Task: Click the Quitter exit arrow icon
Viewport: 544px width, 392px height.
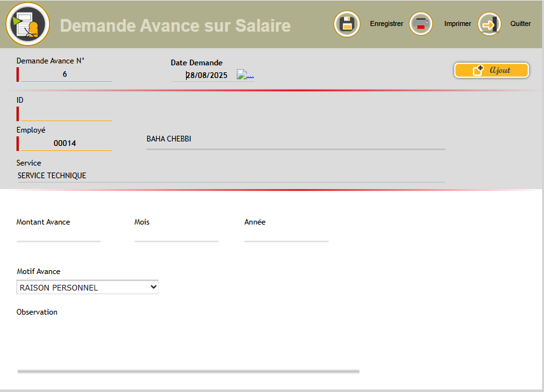Action: (489, 23)
